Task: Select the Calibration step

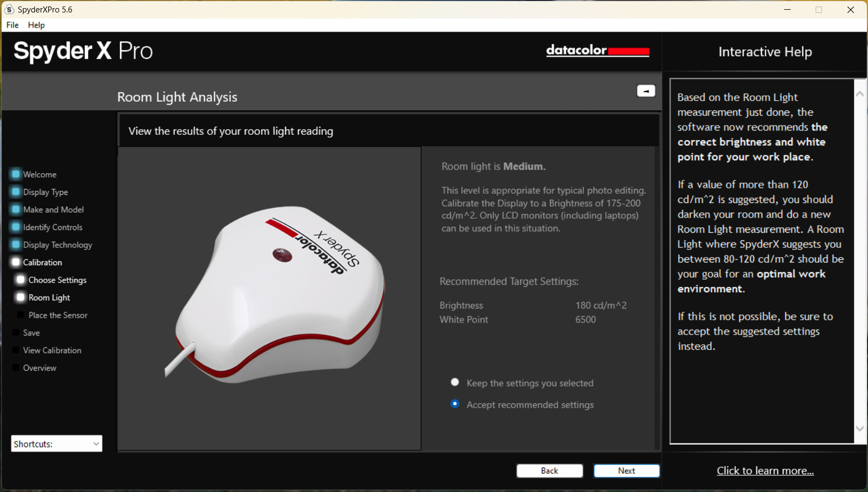Action: (x=43, y=263)
